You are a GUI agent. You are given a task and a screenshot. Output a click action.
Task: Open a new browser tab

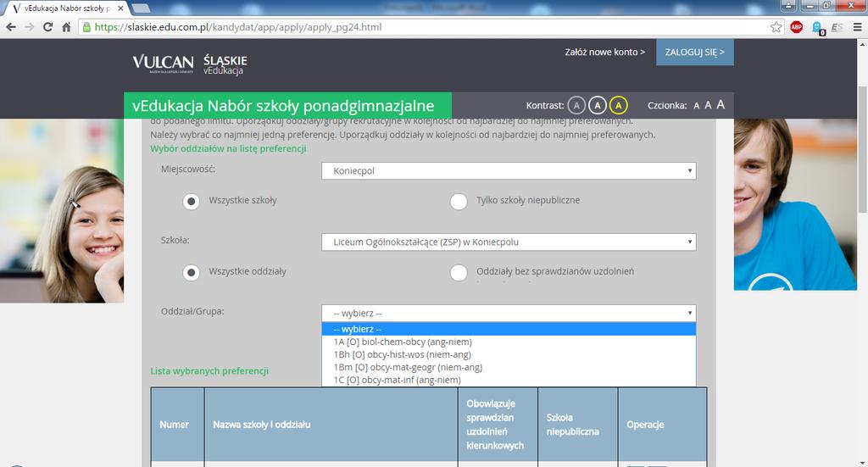142,8
